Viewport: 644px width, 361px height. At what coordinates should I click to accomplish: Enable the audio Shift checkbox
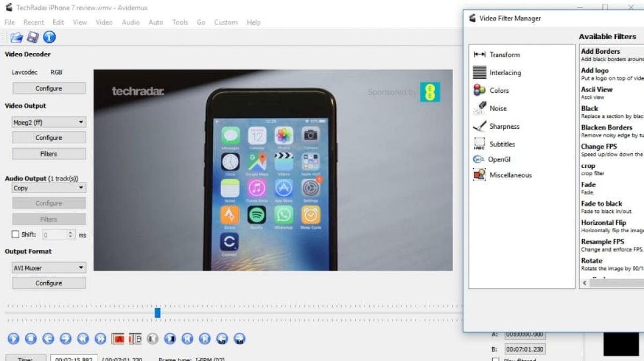pos(14,234)
